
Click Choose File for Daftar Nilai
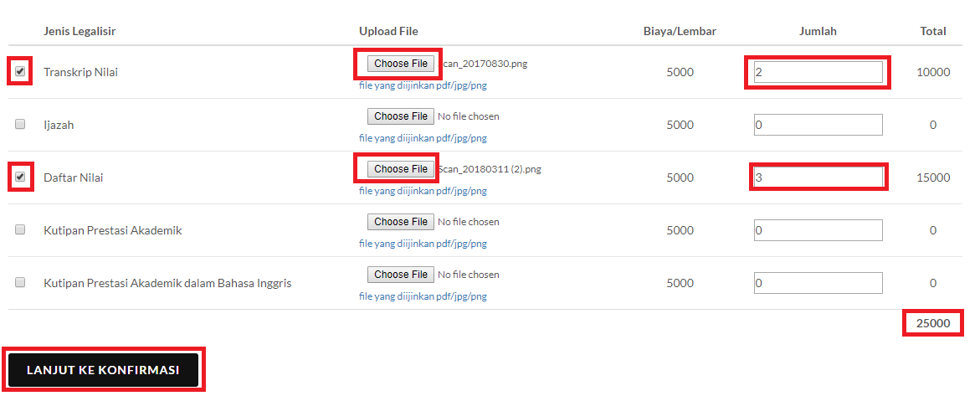[x=401, y=169]
